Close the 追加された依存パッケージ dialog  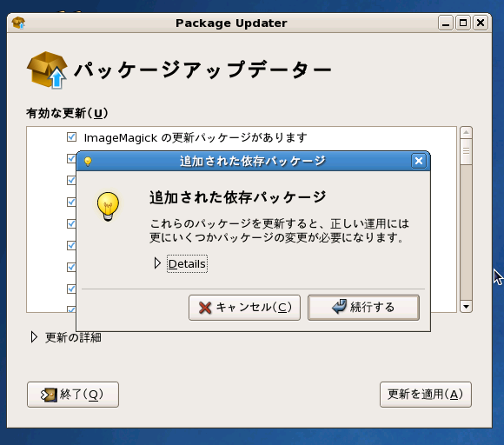tap(419, 161)
